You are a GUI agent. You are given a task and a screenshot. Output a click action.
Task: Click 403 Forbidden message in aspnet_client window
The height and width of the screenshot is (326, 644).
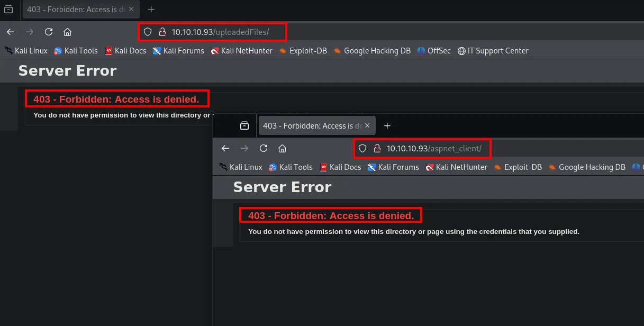pos(331,215)
